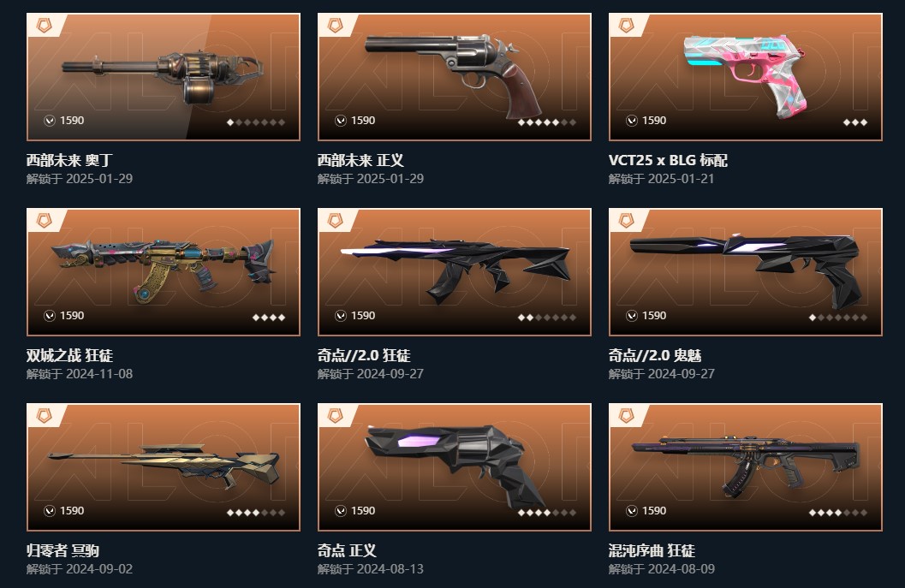Click the VP currency icon on 混沌序曲 狂徒
The height and width of the screenshot is (588, 905).
[631, 511]
